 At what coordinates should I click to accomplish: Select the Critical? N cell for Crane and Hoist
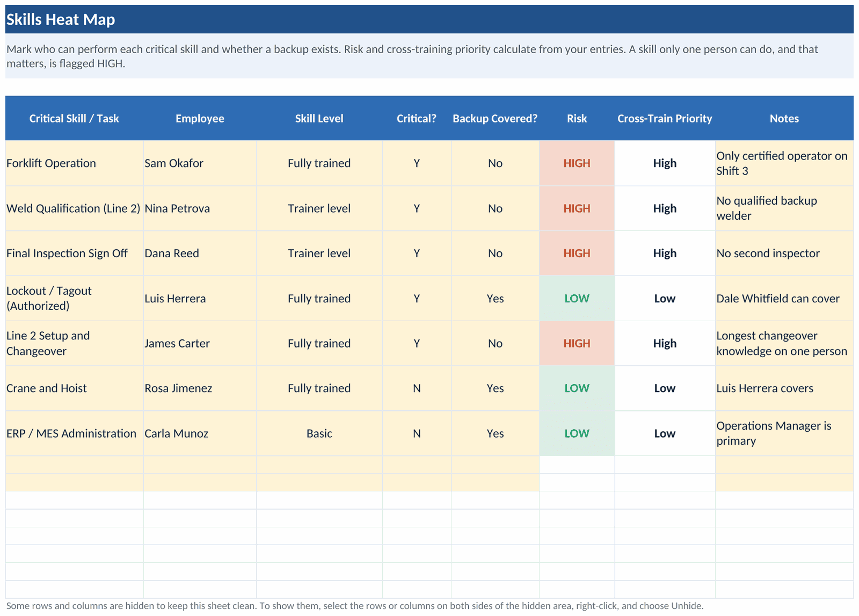pyautogui.click(x=417, y=388)
